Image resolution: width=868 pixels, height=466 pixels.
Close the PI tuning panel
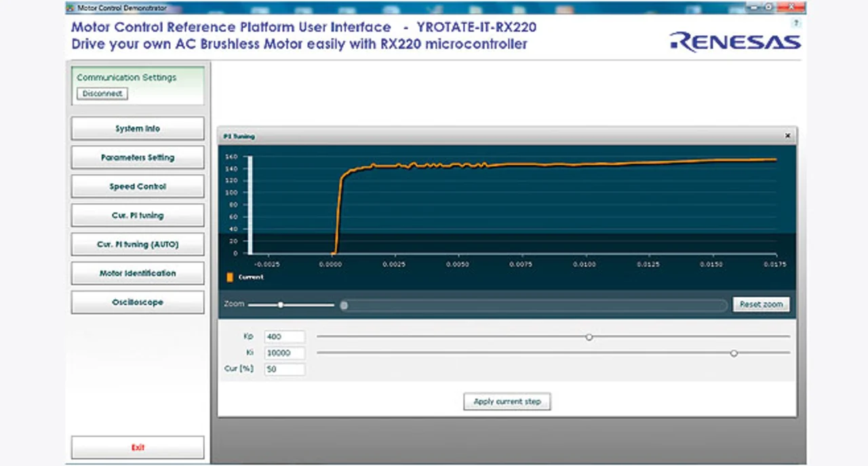point(787,136)
